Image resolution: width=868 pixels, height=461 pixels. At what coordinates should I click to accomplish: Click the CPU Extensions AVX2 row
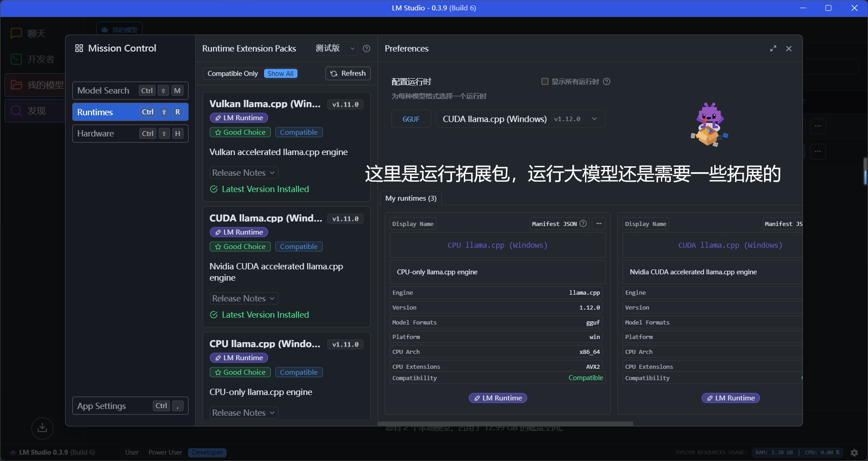point(496,367)
